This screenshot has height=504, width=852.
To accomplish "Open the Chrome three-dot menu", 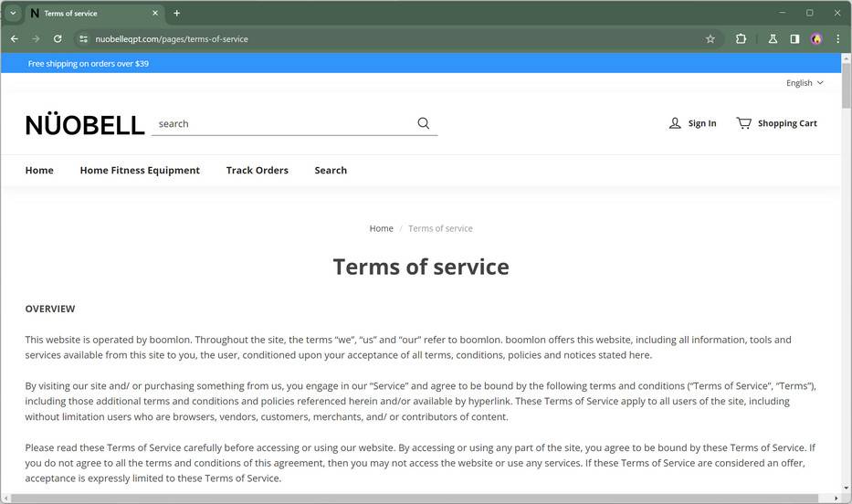I will (x=838, y=38).
